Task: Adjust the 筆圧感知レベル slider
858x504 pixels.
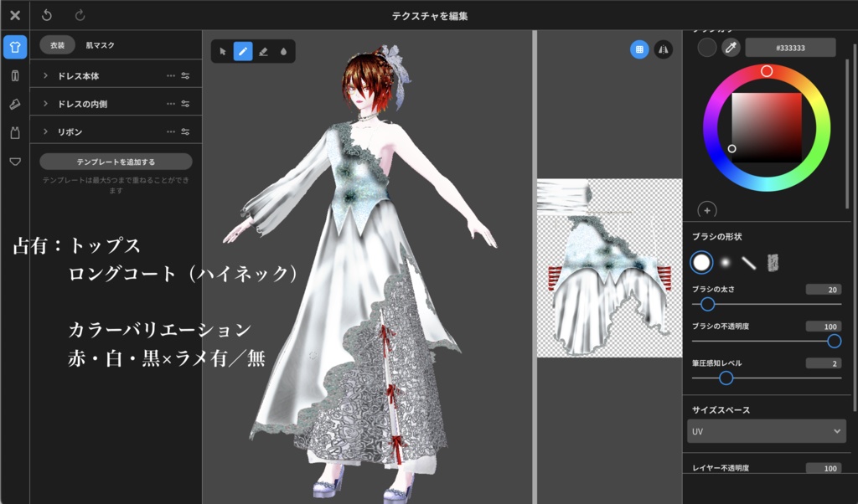Action: tap(766, 378)
